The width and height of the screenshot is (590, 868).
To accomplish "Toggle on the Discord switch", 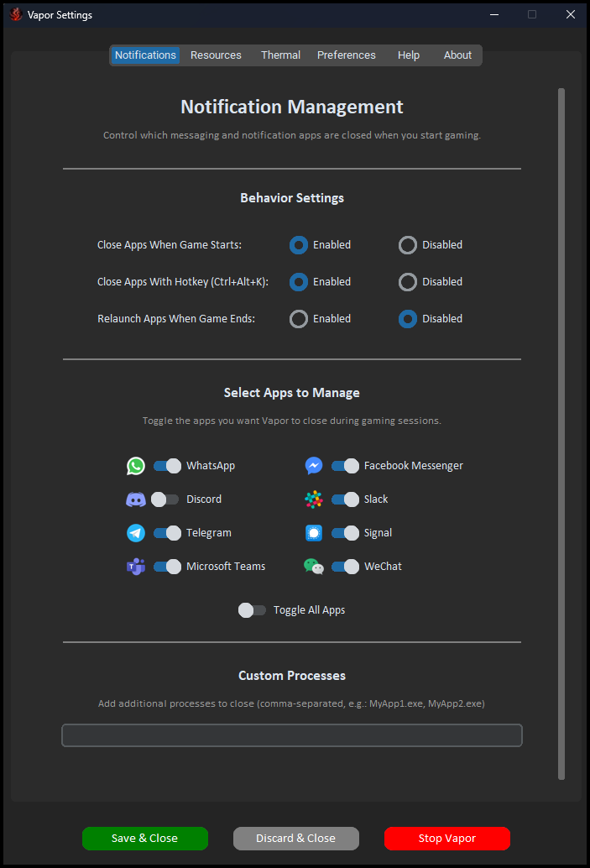I will 166,499.
